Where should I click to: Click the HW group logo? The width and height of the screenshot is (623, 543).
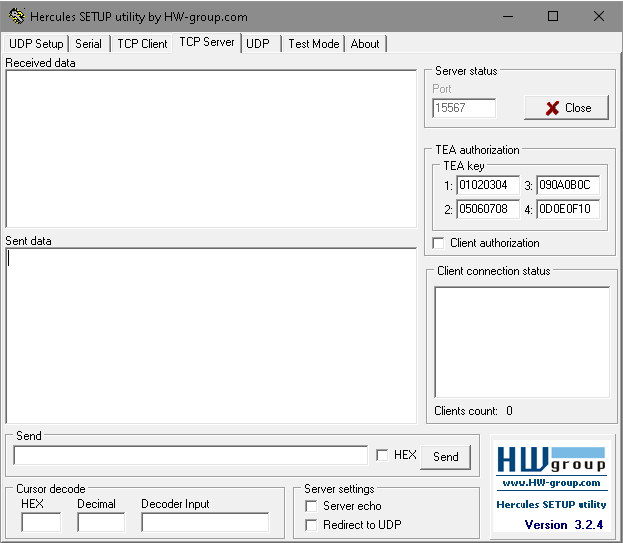(552, 460)
